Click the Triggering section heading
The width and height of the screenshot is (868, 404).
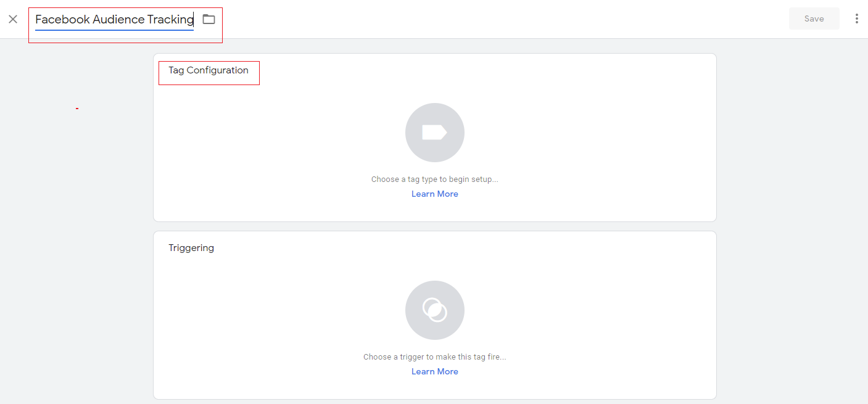(x=191, y=248)
